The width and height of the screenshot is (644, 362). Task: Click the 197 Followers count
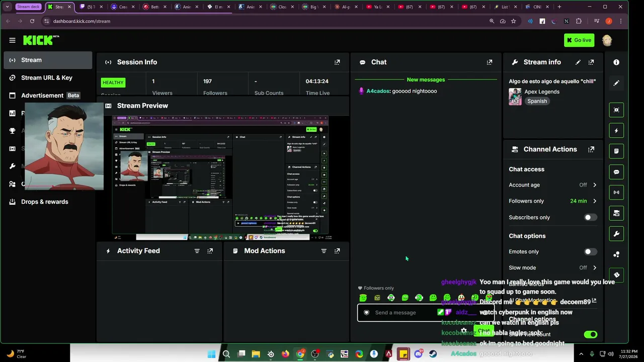pyautogui.click(x=207, y=81)
